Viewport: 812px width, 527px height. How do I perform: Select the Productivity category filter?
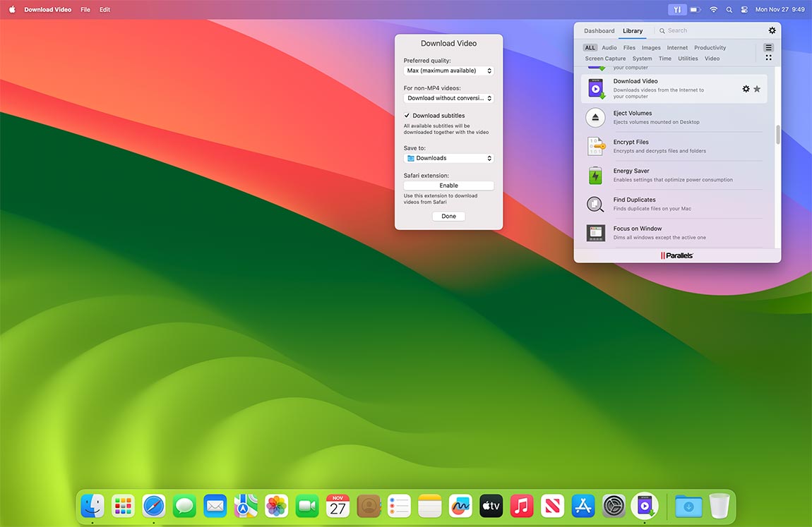710,47
